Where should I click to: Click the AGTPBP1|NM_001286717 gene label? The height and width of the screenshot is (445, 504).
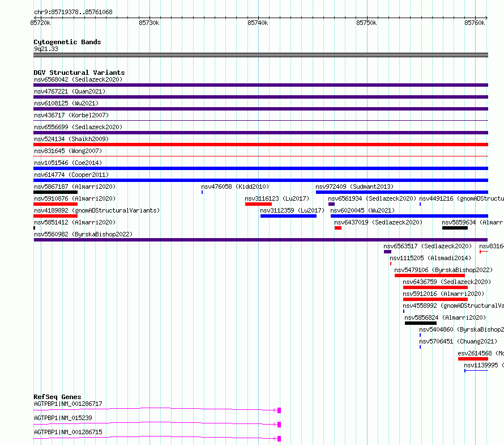pos(68,404)
